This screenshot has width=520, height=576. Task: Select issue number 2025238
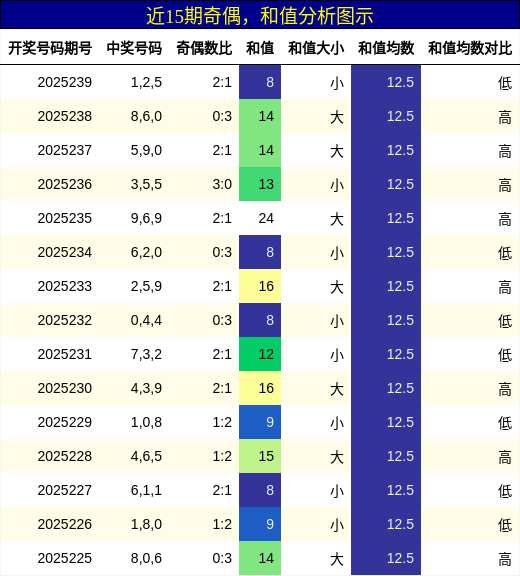(x=65, y=116)
